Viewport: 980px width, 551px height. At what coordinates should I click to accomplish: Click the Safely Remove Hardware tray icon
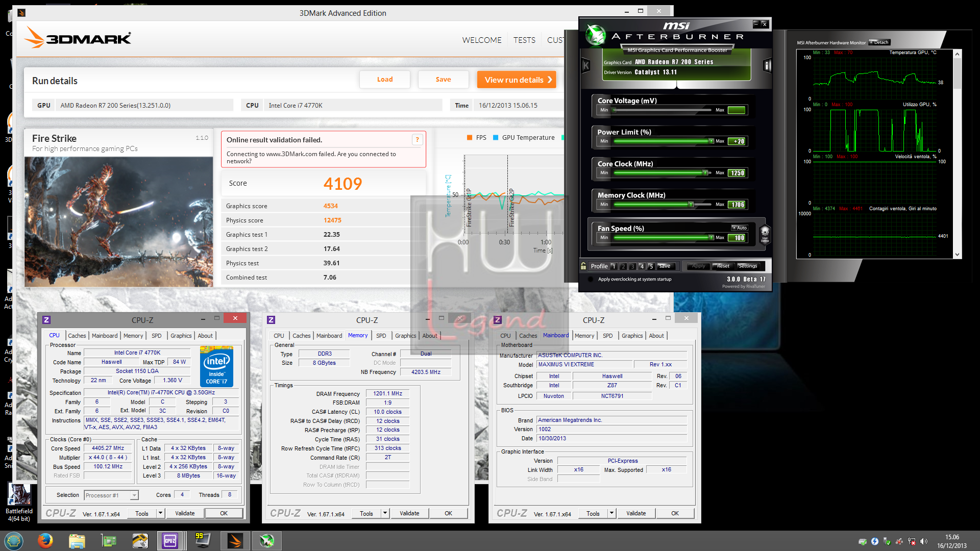point(887,541)
